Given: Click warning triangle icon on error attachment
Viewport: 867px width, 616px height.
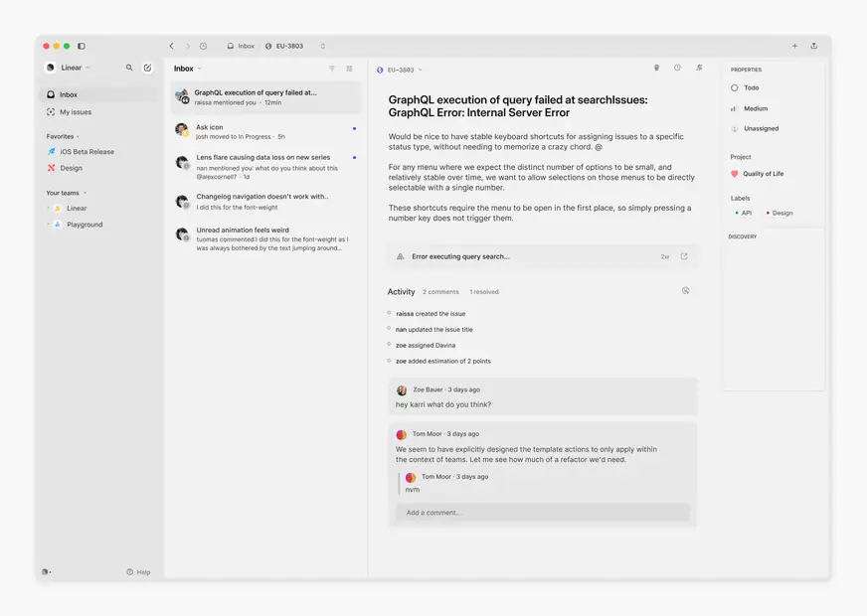Looking at the screenshot, I should [x=401, y=256].
